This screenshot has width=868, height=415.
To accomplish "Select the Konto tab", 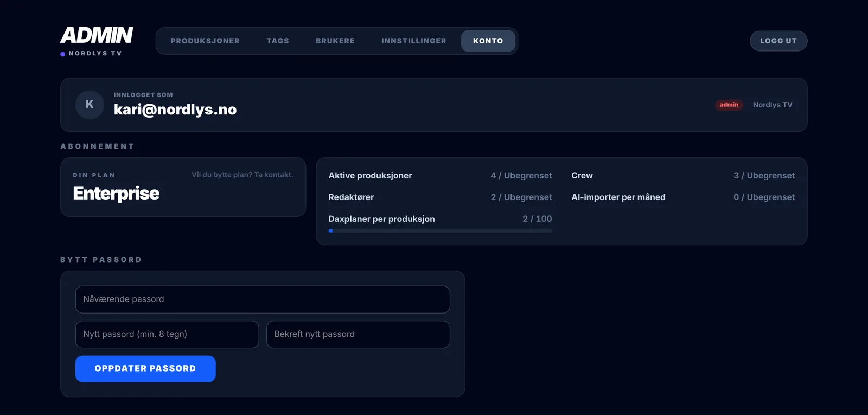I will 488,41.
